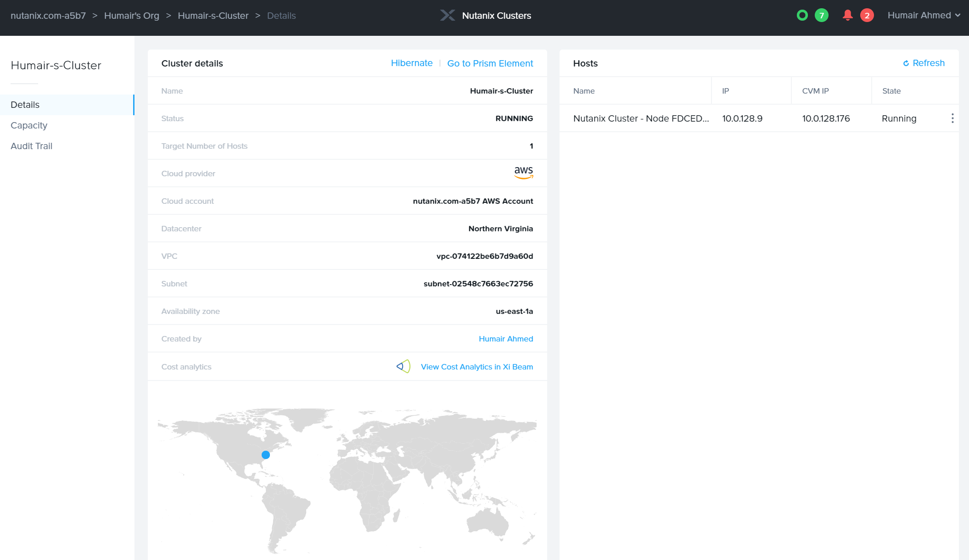Click the Running state cell
The width and height of the screenshot is (969, 560).
click(x=899, y=118)
